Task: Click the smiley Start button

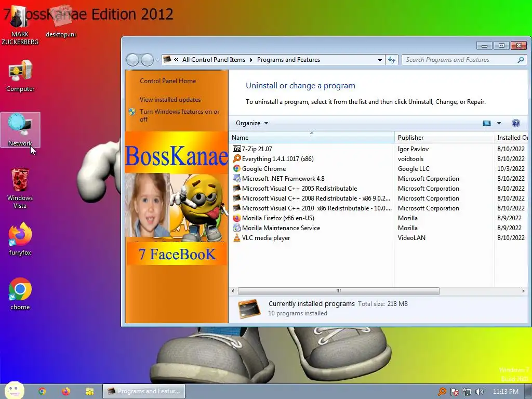Action: (x=14, y=390)
